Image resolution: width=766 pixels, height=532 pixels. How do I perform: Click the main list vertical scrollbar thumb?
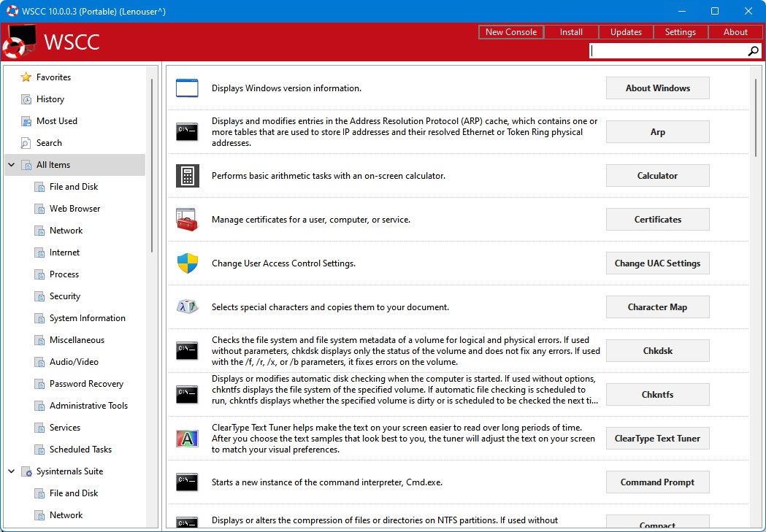pos(757,117)
